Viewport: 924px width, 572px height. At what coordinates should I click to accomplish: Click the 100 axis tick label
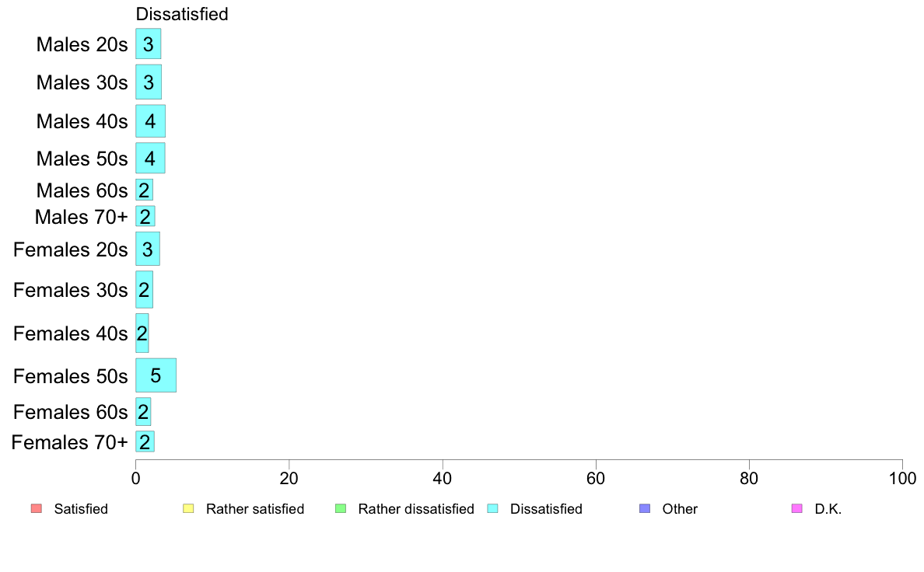[x=902, y=478]
